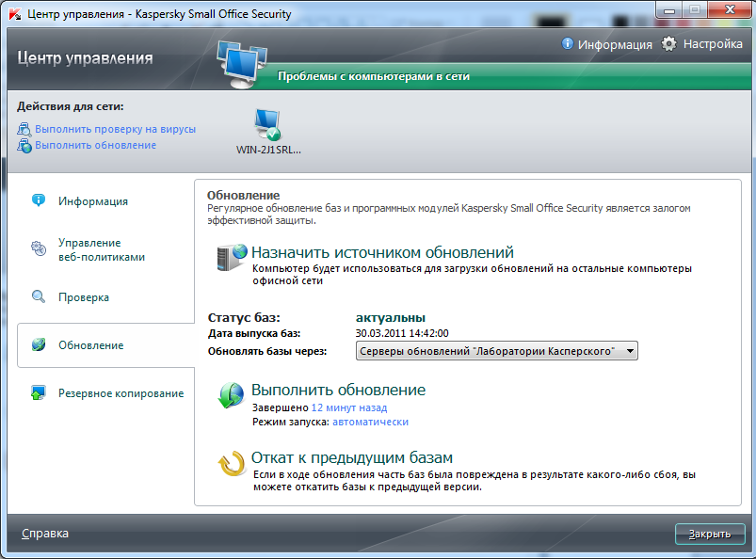Click the Выполнить обновление link under Действия для сети
Image resolution: width=756 pixels, height=559 pixels.
click(x=95, y=145)
